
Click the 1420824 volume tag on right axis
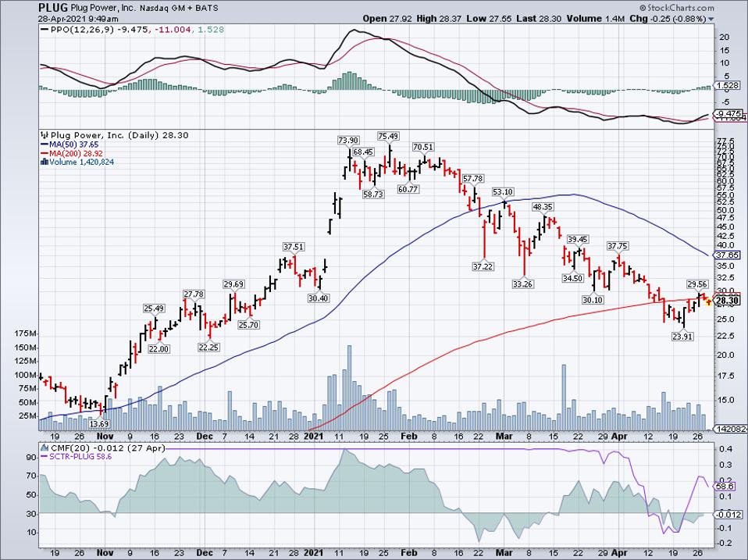pyautogui.click(x=730, y=429)
